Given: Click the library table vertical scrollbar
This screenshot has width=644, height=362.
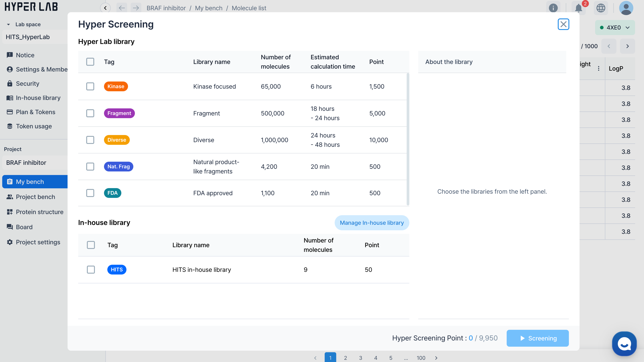Looking at the screenshot, I should coord(408,139).
